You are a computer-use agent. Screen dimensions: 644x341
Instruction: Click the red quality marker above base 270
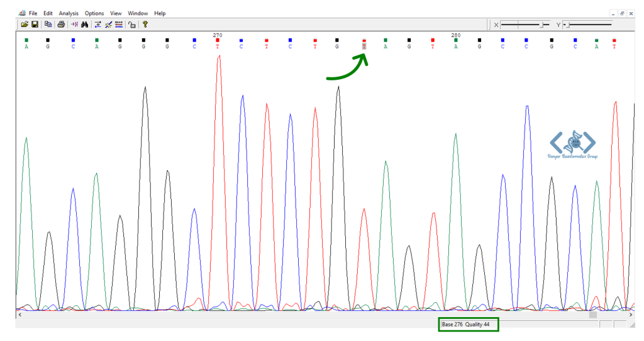click(x=217, y=40)
